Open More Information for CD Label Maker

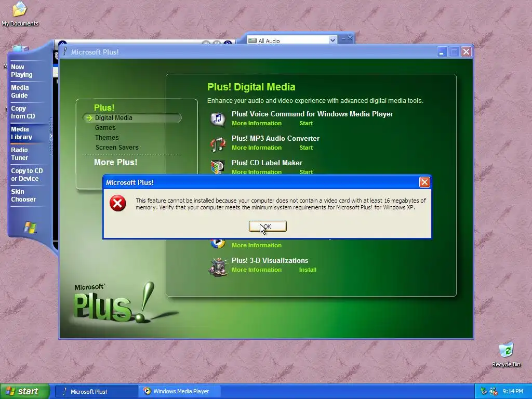pos(257,171)
